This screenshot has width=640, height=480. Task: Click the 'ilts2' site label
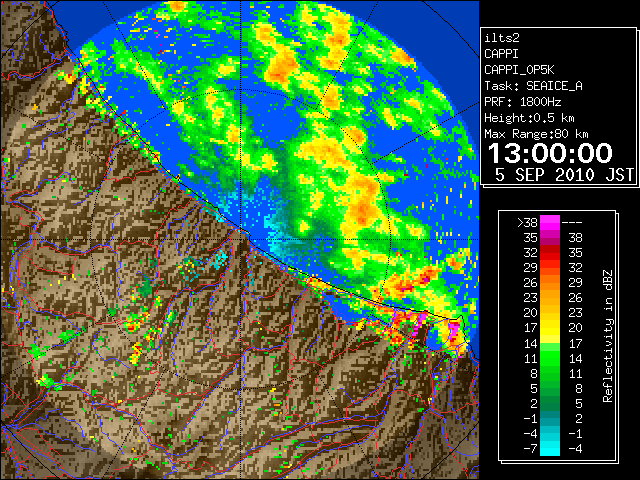tap(502, 38)
